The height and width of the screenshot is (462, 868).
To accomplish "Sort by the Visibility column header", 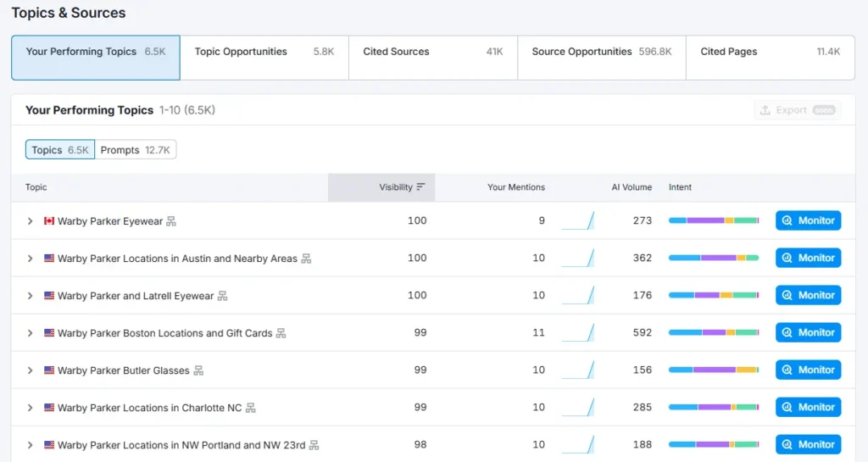I will point(381,187).
